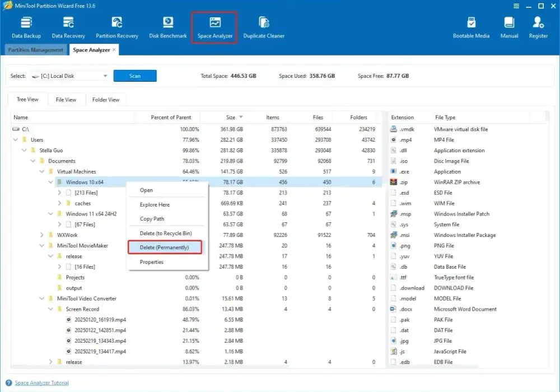Collapse the MiniTool MovieMaker folder
560x392 pixels.
click(42, 246)
